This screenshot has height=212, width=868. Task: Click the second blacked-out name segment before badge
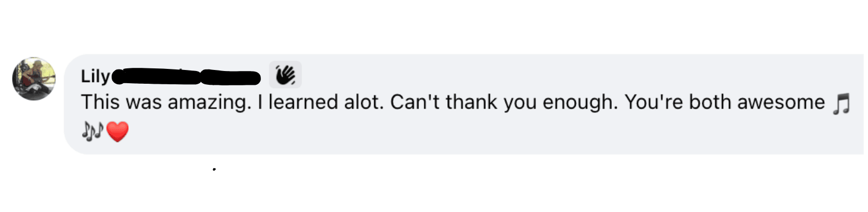231,78
